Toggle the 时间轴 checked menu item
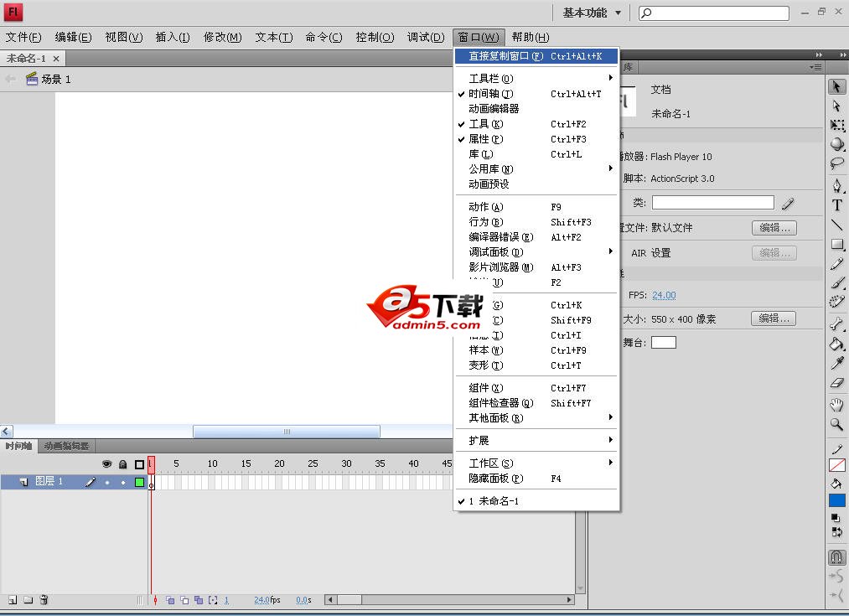The image size is (849, 616). (x=491, y=94)
